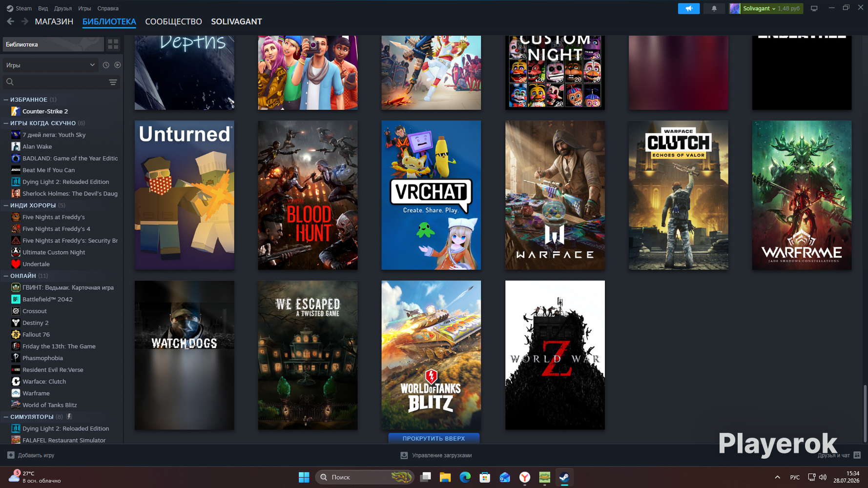Image resolution: width=868 pixels, height=488 pixels.
Task: Click the Counter-Strike 2 game icon
Action: coord(16,111)
